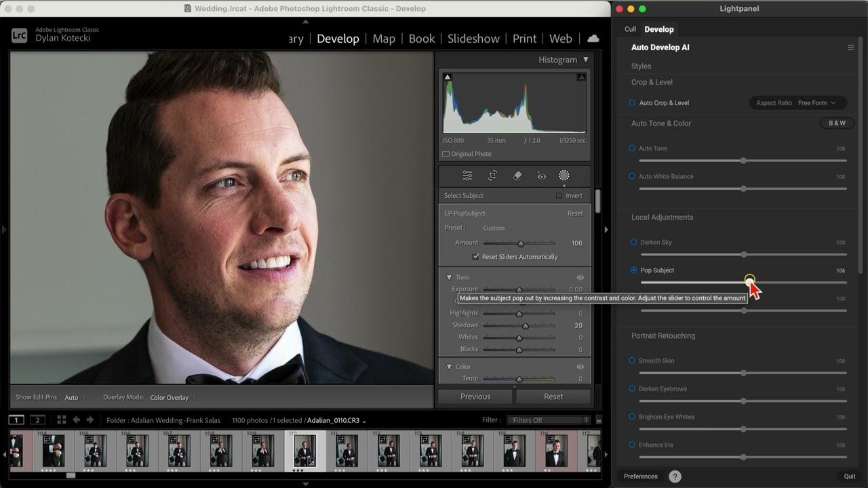
Task: Enable the Enhance Iris toggle
Action: coord(632,445)
